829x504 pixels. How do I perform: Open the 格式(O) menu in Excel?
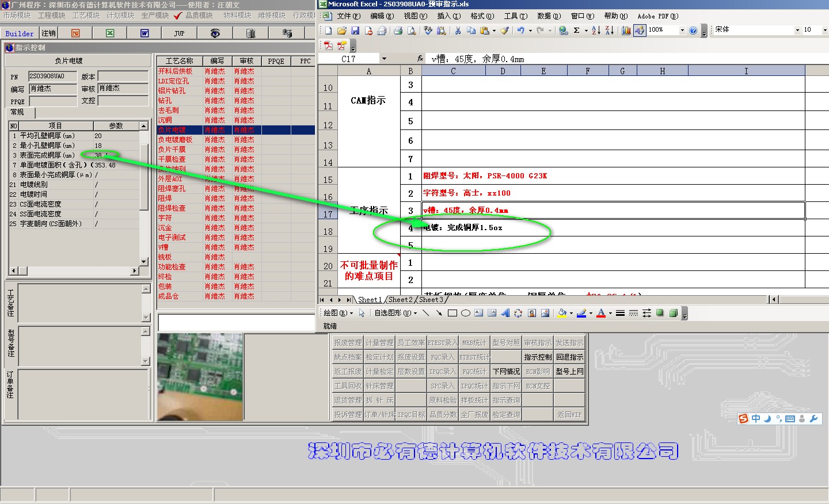pos(482,16)
